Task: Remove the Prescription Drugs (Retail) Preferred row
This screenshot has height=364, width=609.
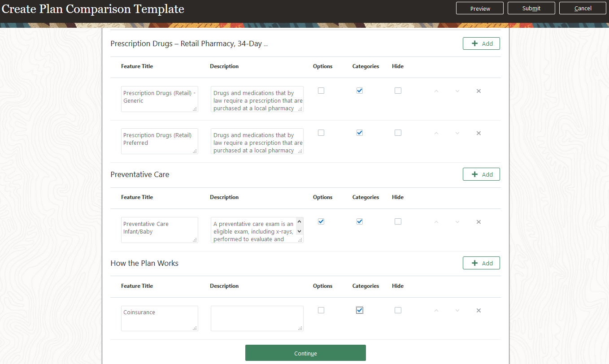Action: [x=478, y=133]
